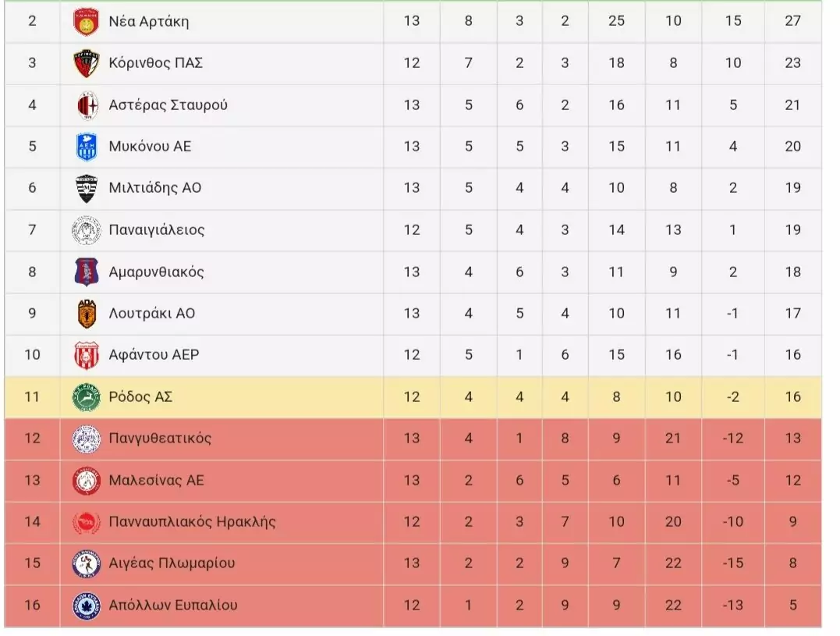This screenshot has height=636, width=840.
Task: Click the Απόλλων Ευπαλίου blue crest
Action: (x=86, y=606)
